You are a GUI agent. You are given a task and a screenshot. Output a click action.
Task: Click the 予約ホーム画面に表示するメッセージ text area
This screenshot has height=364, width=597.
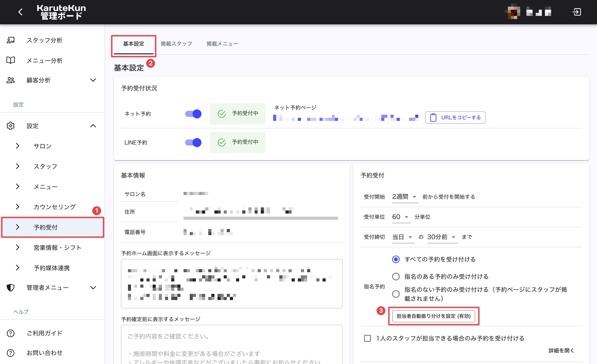(x=231, y=283)
